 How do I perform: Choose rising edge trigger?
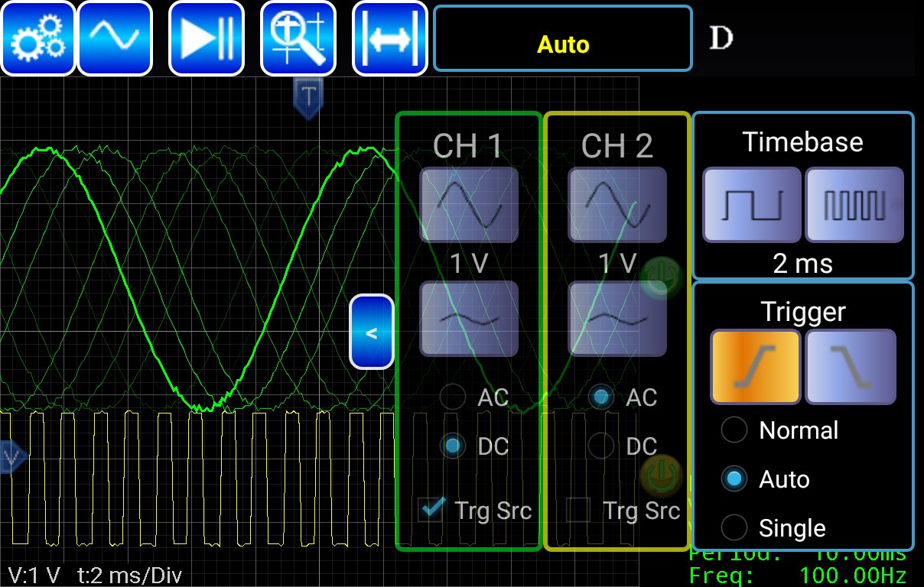(x=756, y=367)
